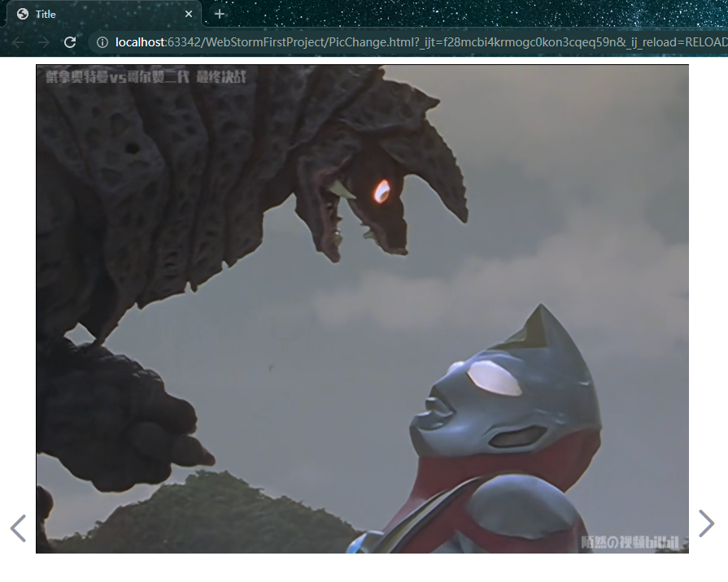Reload the page with the refresh icon
The height and width of the screenshot is (582, 728).
tap(70, 42)
